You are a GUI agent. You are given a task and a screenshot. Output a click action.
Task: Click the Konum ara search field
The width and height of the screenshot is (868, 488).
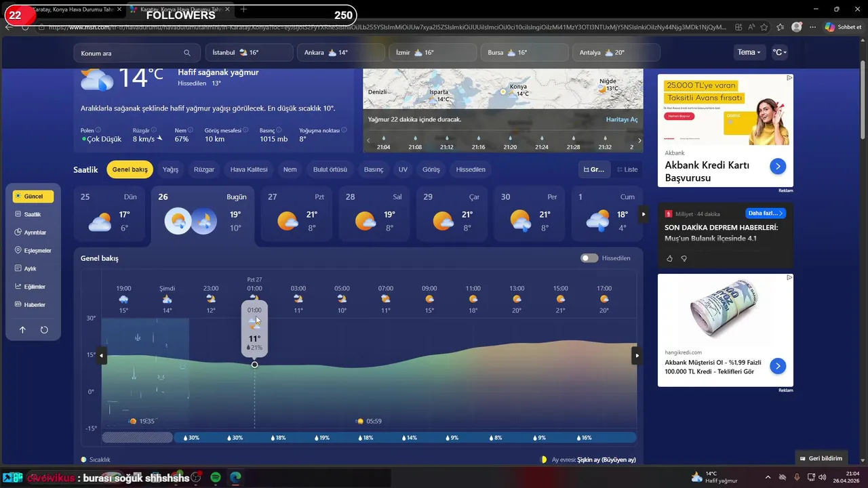pyautogui.click(x=136, y=53)
